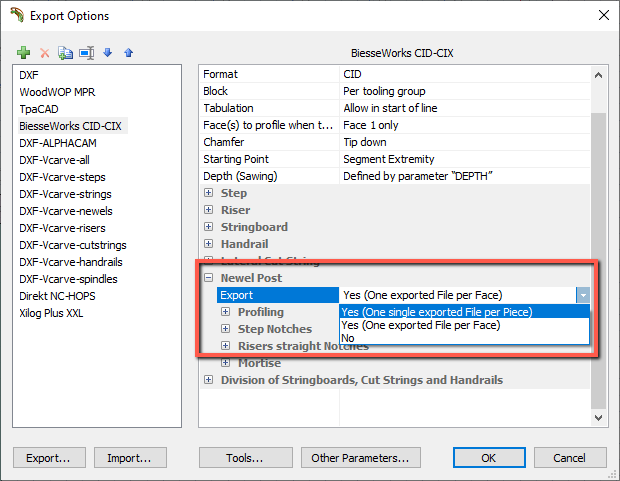The image size is (620, 481).
Task: Expand the Stringboard group
Action: tap(208, 227)
